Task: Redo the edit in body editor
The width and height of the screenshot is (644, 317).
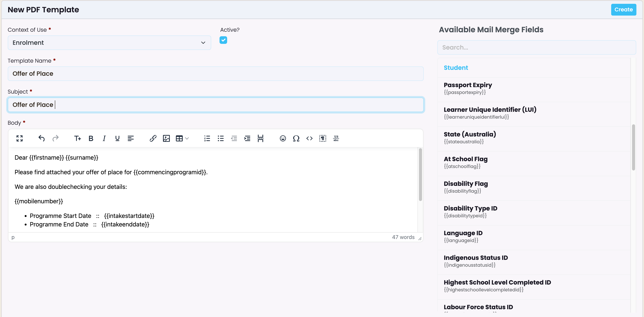Action: tap(55, 138)
